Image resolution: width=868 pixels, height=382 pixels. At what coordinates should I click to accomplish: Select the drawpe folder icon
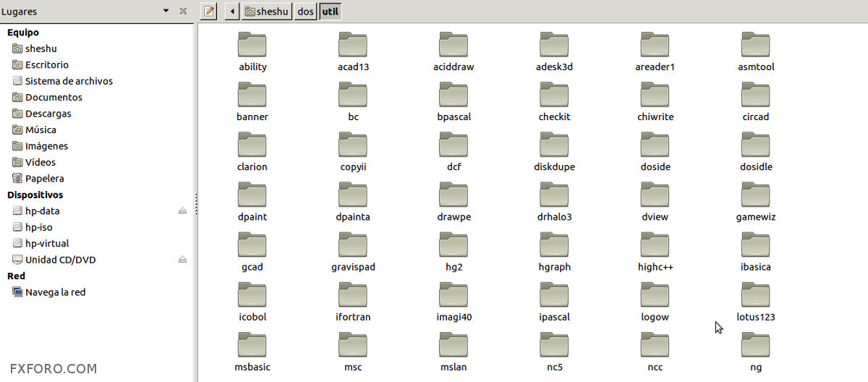tap(454, 195)
